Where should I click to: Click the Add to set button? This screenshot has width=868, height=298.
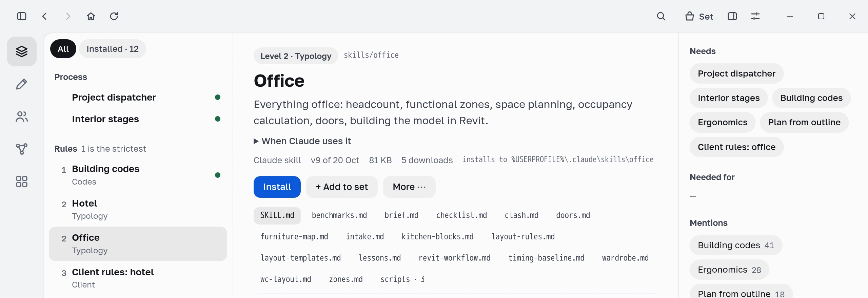(x=342, y=187)
